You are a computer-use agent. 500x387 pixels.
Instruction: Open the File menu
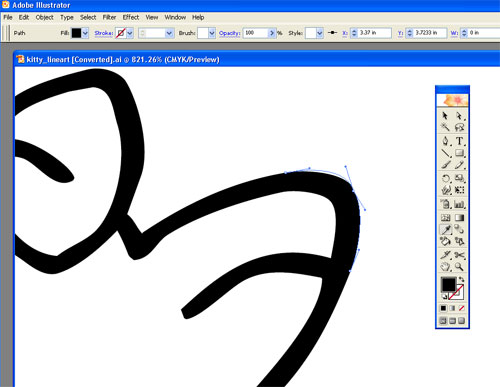click(x=8, y=17)
